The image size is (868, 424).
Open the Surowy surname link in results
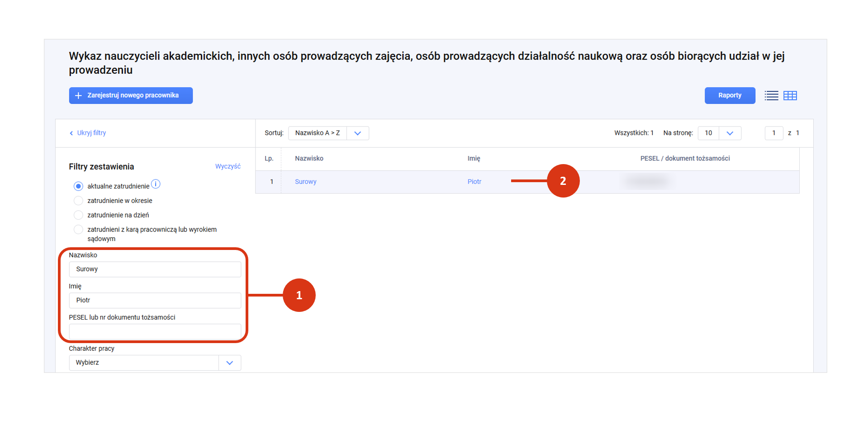[305, 182]
